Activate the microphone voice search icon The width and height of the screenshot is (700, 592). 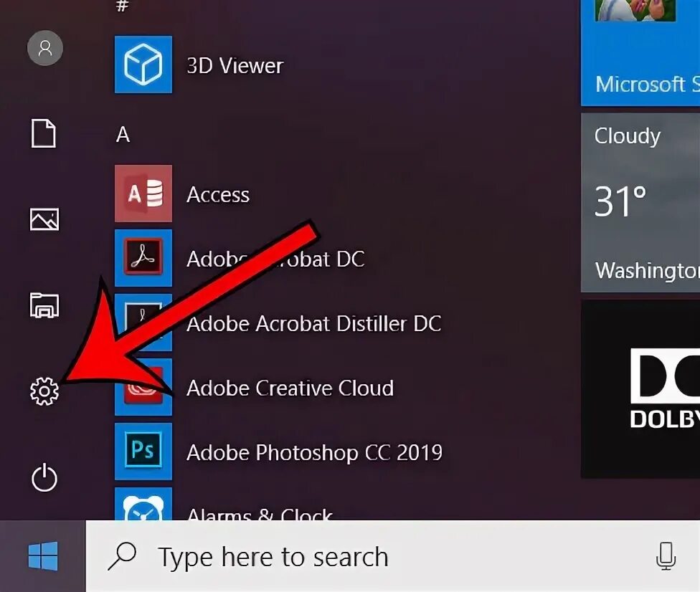click(666, 556)
